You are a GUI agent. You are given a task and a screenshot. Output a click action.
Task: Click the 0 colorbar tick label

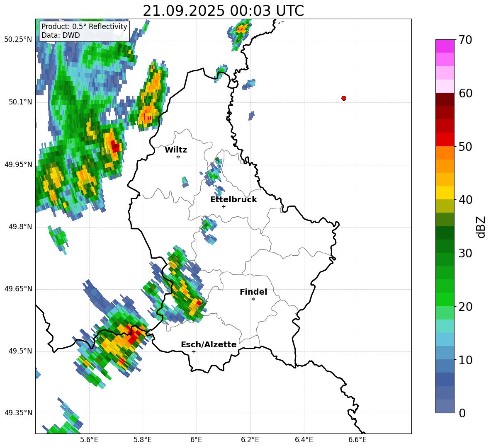tap(462, 413)
